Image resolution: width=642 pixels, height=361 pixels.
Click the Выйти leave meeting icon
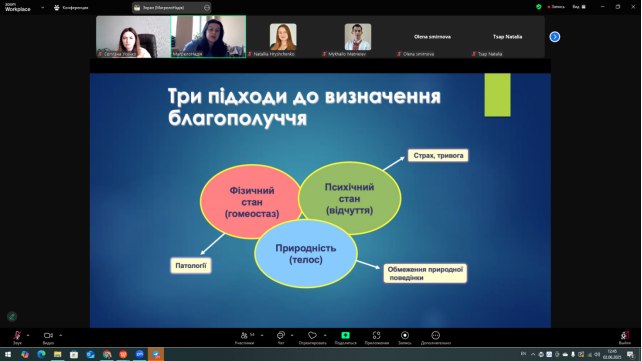coord(624,336)
